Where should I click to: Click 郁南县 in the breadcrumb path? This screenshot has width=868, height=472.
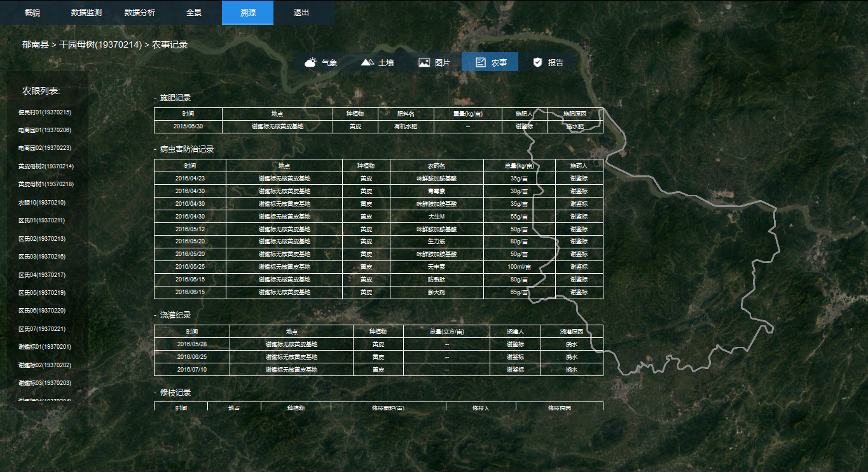coord(35,45)
